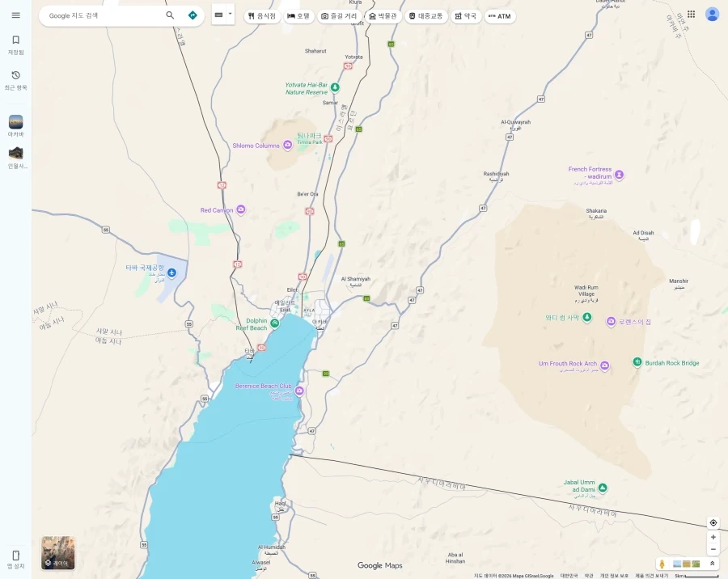Select the Shlomo Columns marker
728x579 pixels.
(x=288, y=146)
